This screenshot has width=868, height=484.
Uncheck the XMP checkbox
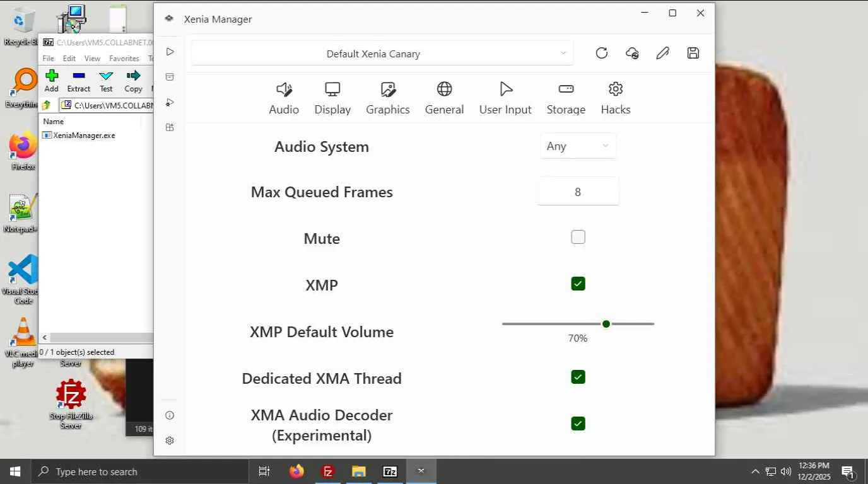(578, 284)
